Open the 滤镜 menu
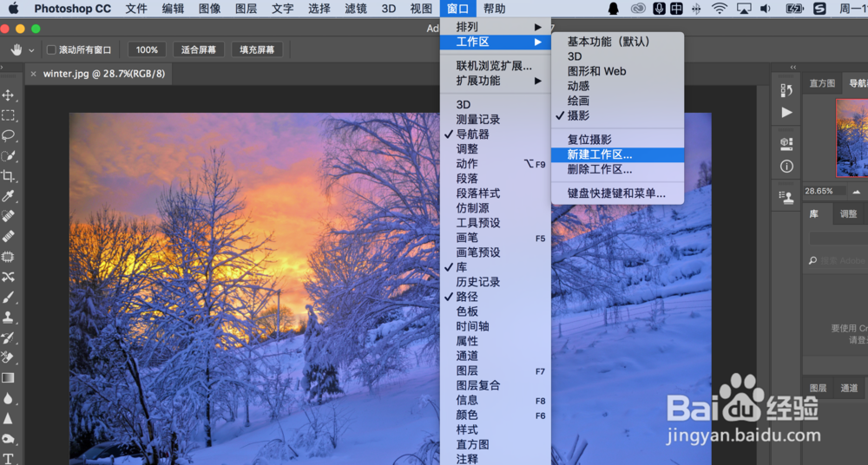868x465 pixels. [356, 9]
